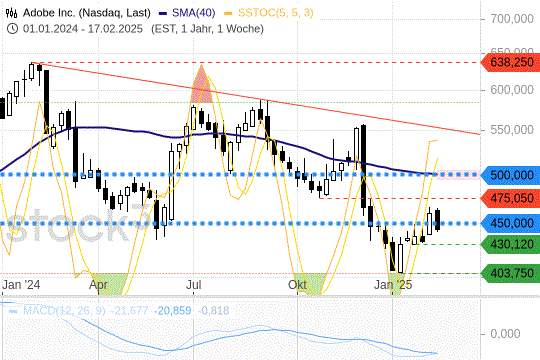Toggle the MACD(12, 26, 9) indicator label
Viewport: 540px width, 360px height.
[64, 311]
